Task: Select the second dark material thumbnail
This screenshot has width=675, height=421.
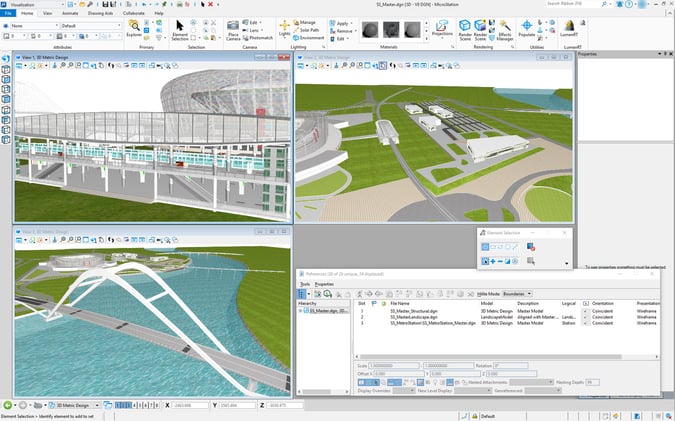Action: (391, 30)
